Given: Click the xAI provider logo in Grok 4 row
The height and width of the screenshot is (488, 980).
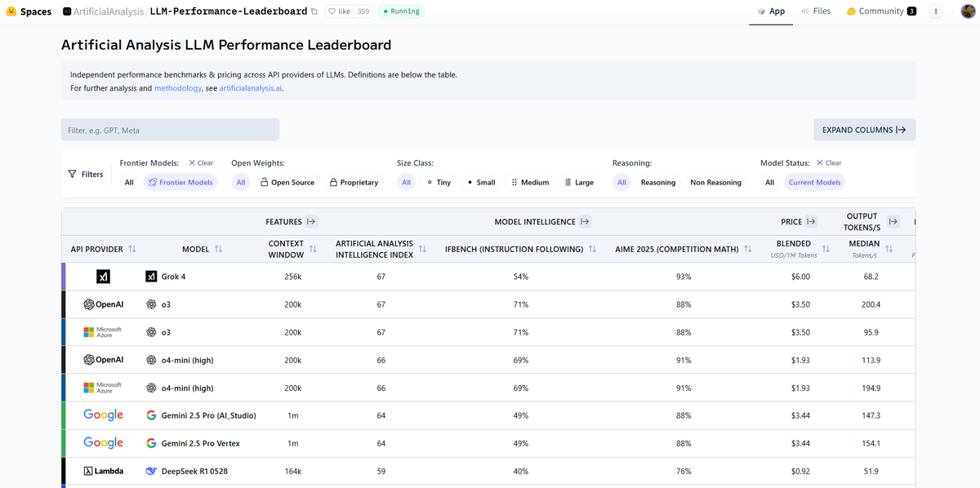Looking at the screenshot, I should (103, 277).
